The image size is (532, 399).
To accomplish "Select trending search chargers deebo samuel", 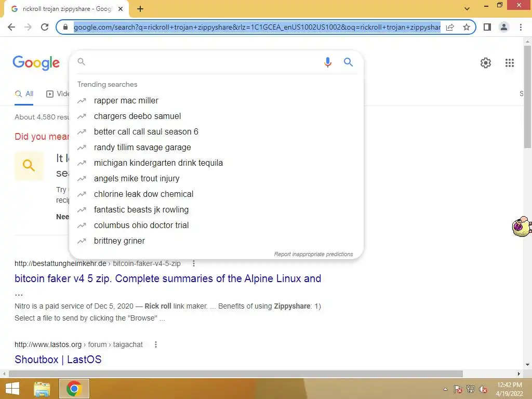I will pos(216,116).
